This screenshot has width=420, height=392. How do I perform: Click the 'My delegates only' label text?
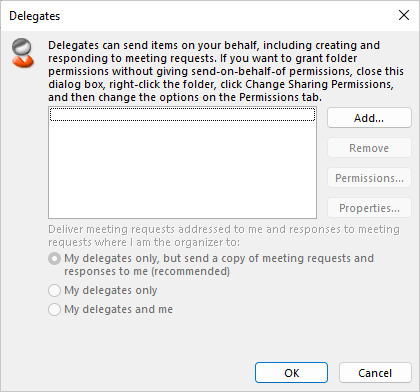pos(110,290)
